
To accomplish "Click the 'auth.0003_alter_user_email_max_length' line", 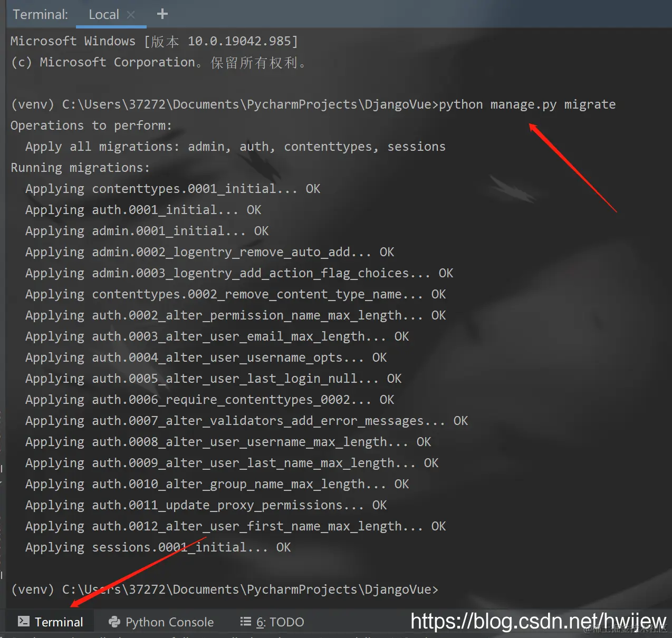I will [217, 336].
